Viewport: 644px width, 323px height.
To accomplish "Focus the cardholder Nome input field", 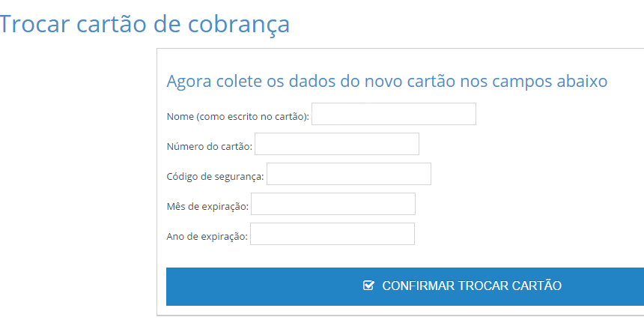I will [394, 114].
